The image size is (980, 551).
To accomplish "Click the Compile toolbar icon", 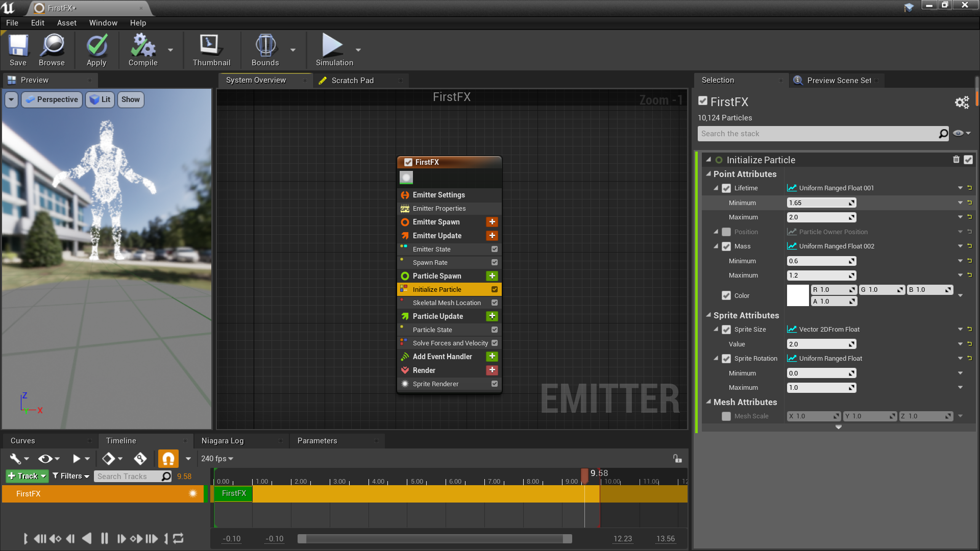I will pyautogui.click(x=142, y=46).
